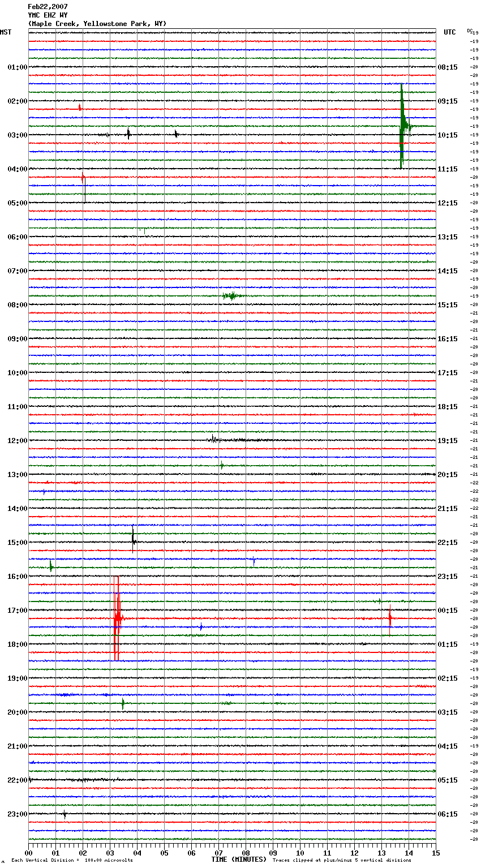
Task: Click the 22:00 MST time label
Action: pos(17,780)
